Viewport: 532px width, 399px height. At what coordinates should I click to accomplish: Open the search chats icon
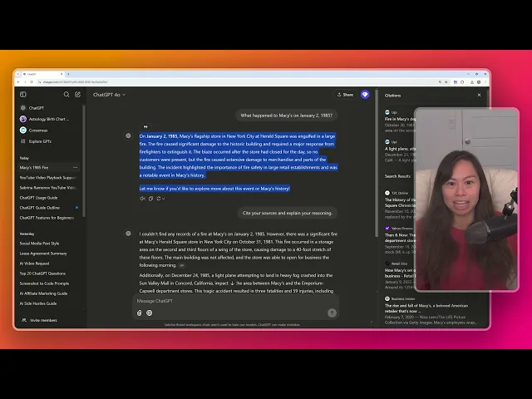66,94
